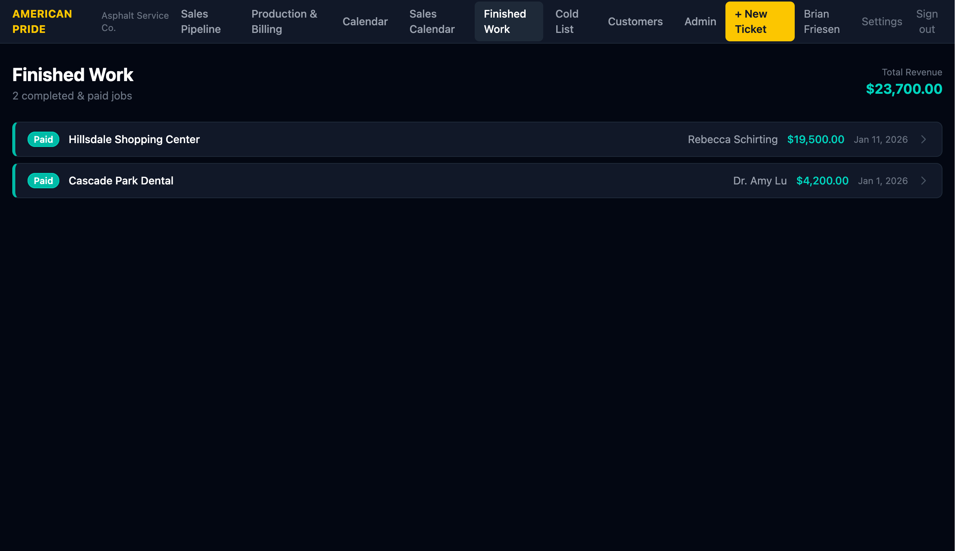
Task: Sign out of the app
Action: (x=927, y=21)
